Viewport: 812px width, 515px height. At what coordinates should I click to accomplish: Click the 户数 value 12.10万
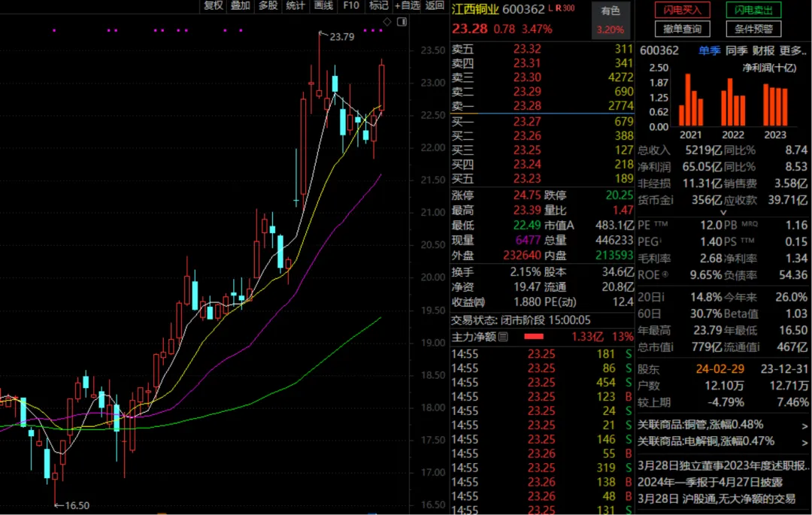(724, 386)
